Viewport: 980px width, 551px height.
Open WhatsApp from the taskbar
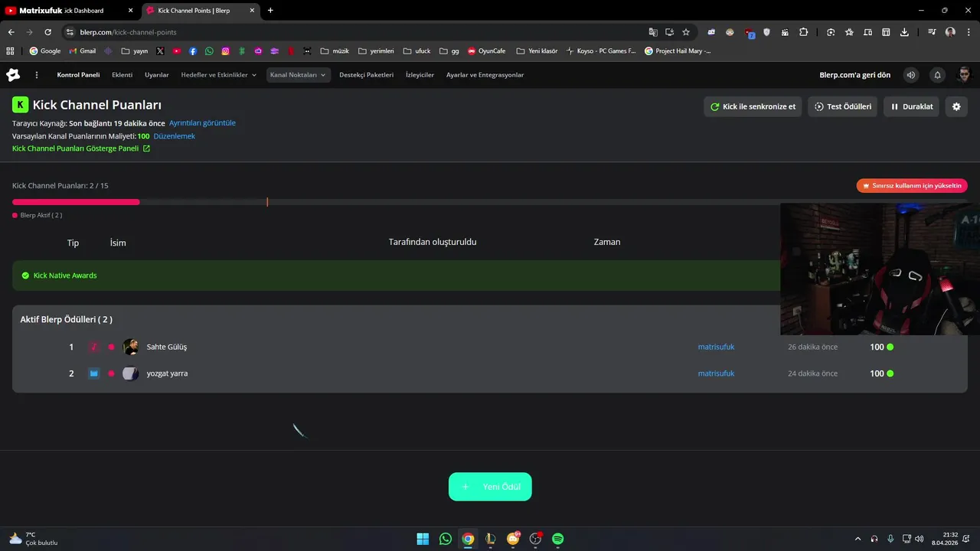click(446, 539)
